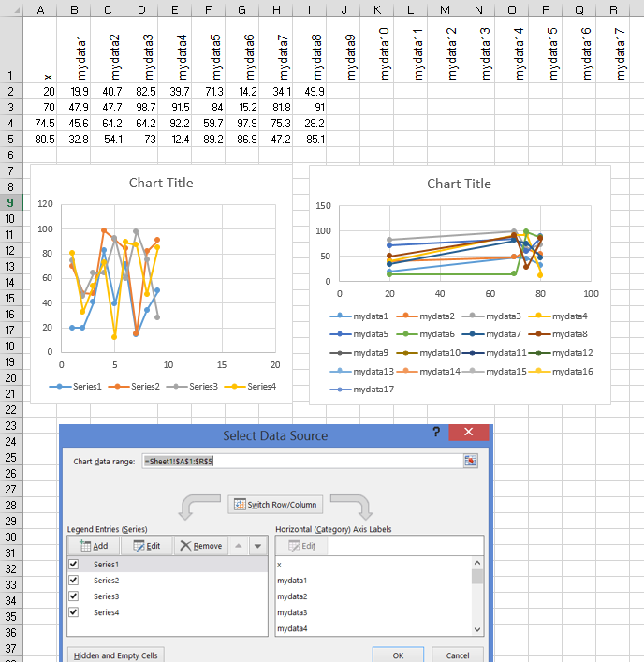Select Series1 in the legend entries list
644x662 pixels.
(168, 564)
